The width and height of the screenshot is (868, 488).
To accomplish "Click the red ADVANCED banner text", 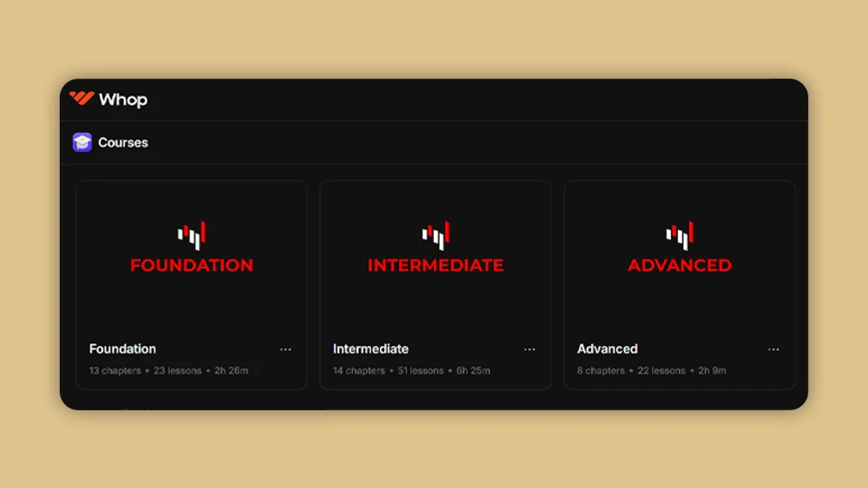I will [x=680, y=266].
